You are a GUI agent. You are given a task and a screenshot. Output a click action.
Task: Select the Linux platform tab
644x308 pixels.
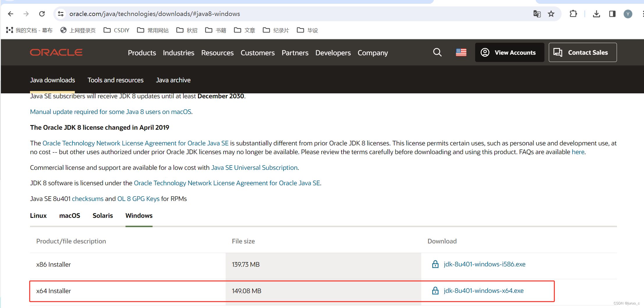(x=38, y=216)
